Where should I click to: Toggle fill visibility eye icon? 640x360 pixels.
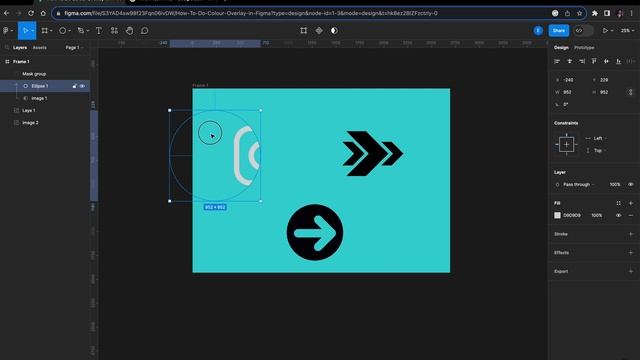coord(618,216)
